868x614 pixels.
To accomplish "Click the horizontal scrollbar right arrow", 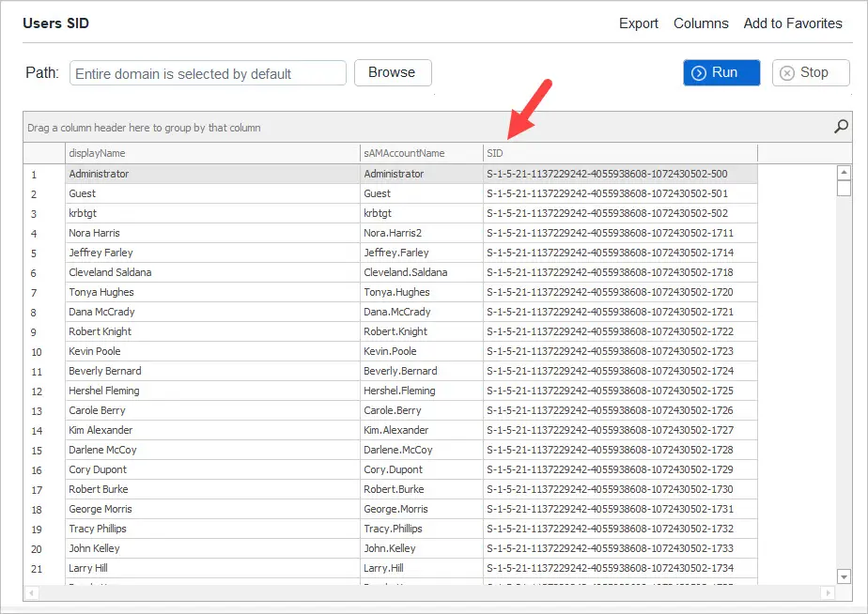I will point(829,593).
